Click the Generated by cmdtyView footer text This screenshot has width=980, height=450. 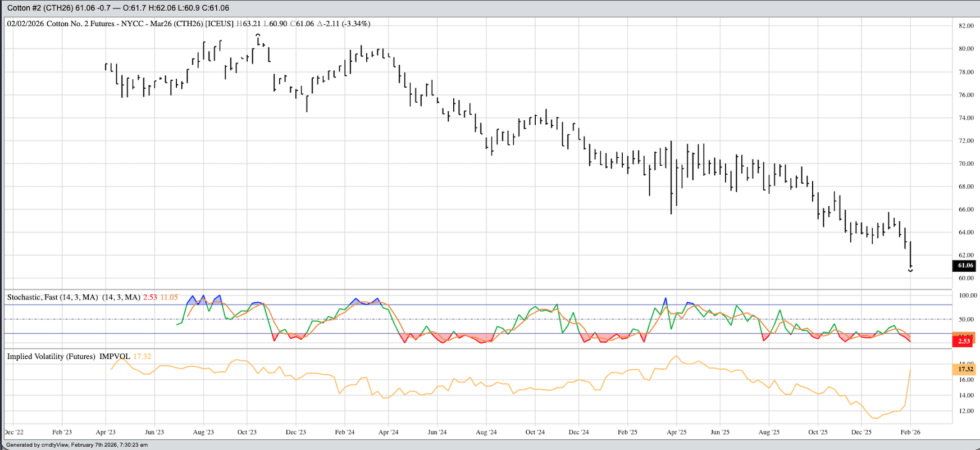(77, 445)
